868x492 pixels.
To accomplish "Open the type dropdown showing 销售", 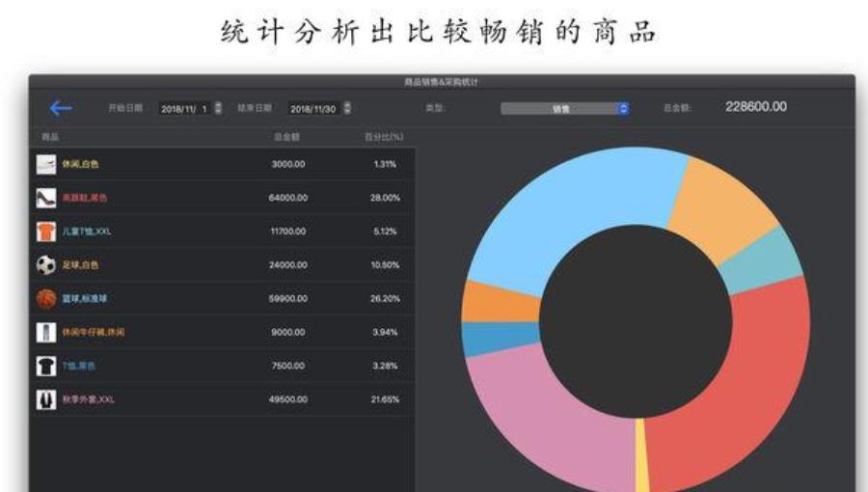I will [564, 108].
